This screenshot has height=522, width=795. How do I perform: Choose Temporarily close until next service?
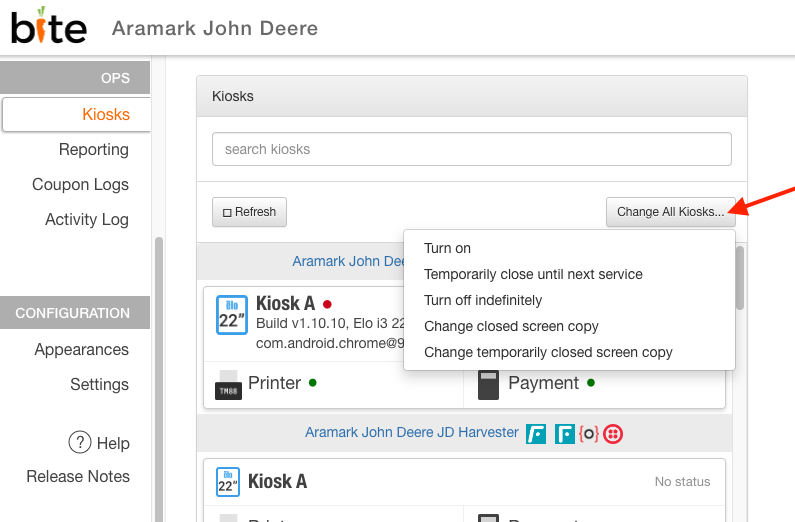pyautogui.click(x=533, y=274)
